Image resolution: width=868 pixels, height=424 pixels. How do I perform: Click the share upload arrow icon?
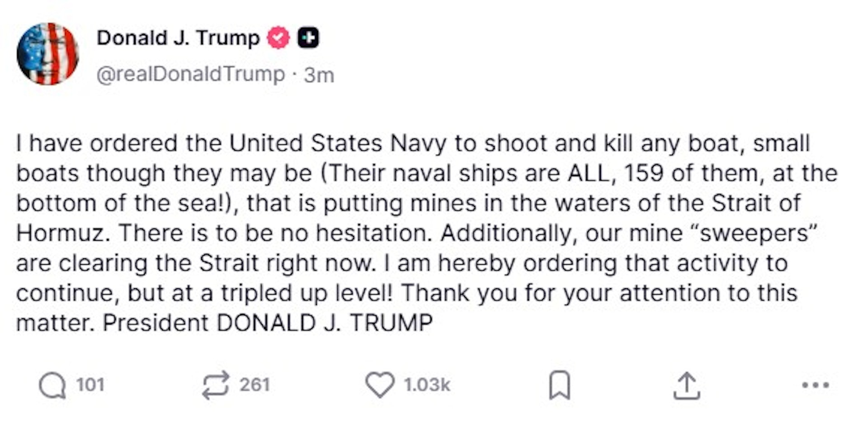click(686, 386)
